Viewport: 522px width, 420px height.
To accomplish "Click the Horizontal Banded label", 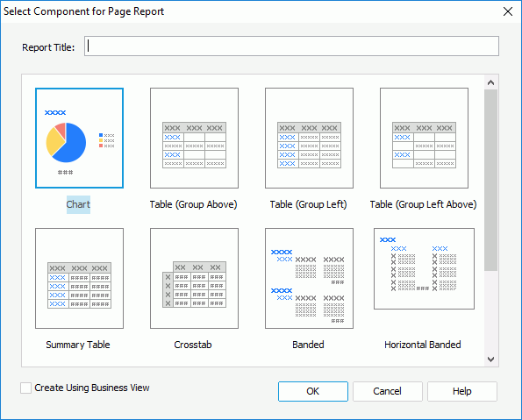I will pyautogui.click(x=423, y=345).
